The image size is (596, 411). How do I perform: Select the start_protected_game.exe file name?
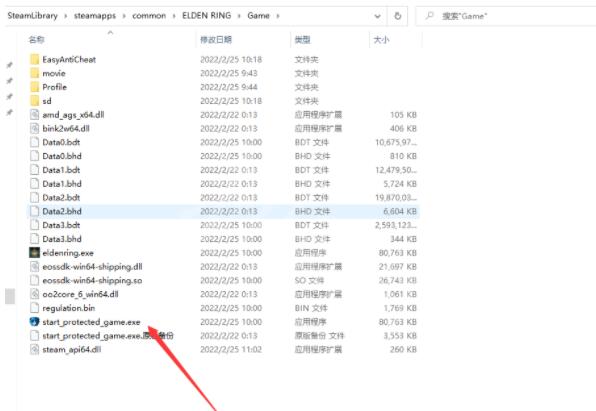coord(91,322)
